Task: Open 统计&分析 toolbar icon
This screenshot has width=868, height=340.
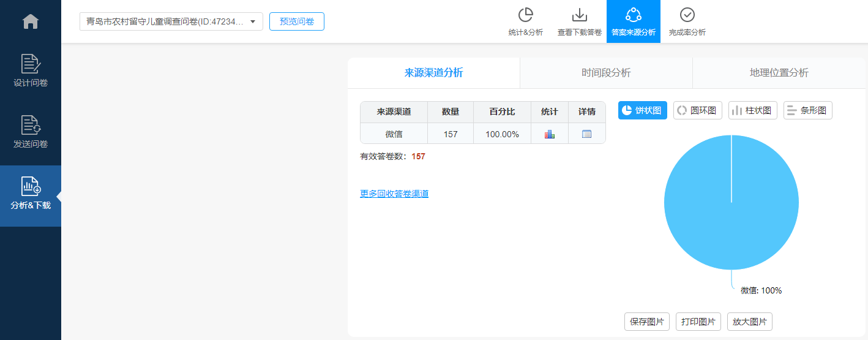Action: tap(525, 21)
